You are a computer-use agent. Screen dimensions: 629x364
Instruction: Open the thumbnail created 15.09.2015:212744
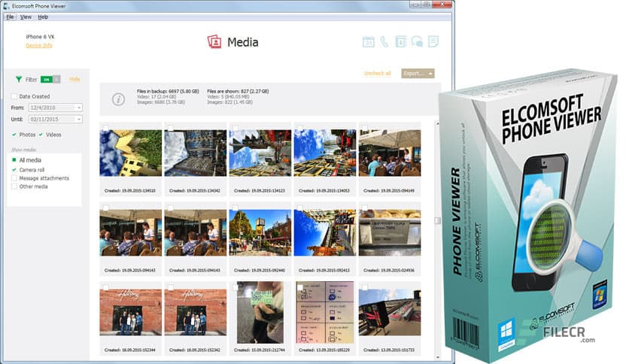click(x=260, y=312)
